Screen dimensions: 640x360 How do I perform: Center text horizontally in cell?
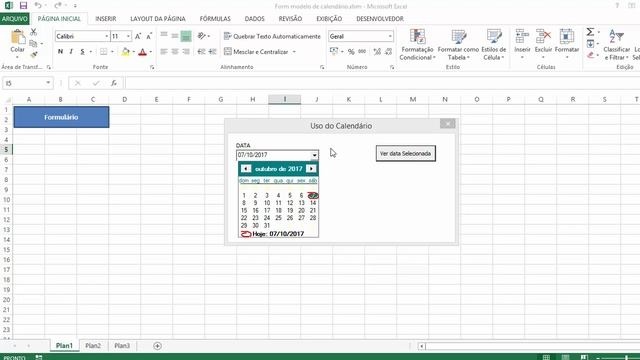pos(175,51)
